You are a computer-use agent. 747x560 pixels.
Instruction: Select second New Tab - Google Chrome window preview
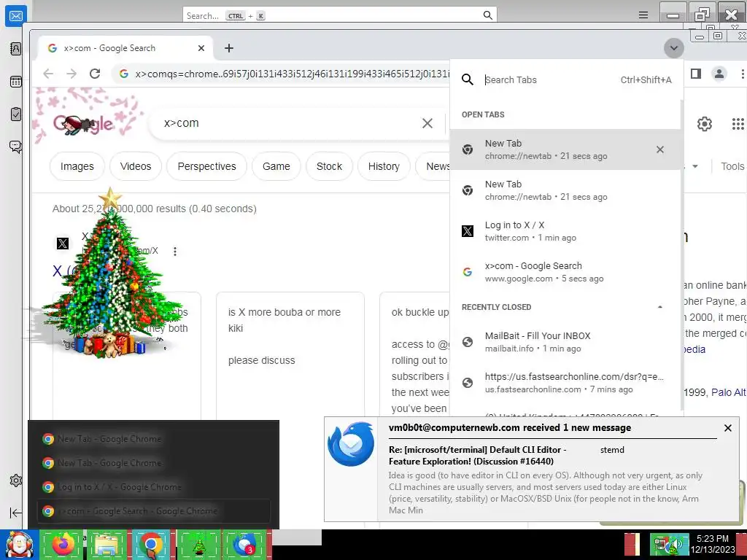tap(153, 463)
